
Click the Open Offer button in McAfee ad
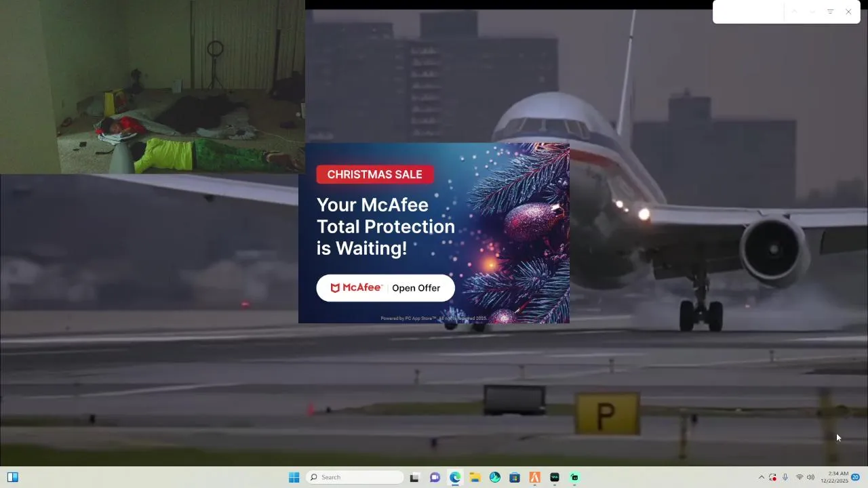[385, 288]
